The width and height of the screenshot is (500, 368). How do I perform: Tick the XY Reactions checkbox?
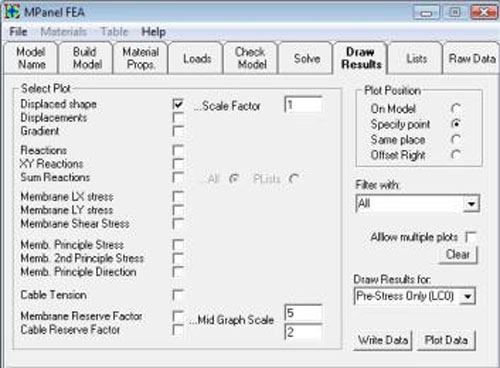click(178, 164)
